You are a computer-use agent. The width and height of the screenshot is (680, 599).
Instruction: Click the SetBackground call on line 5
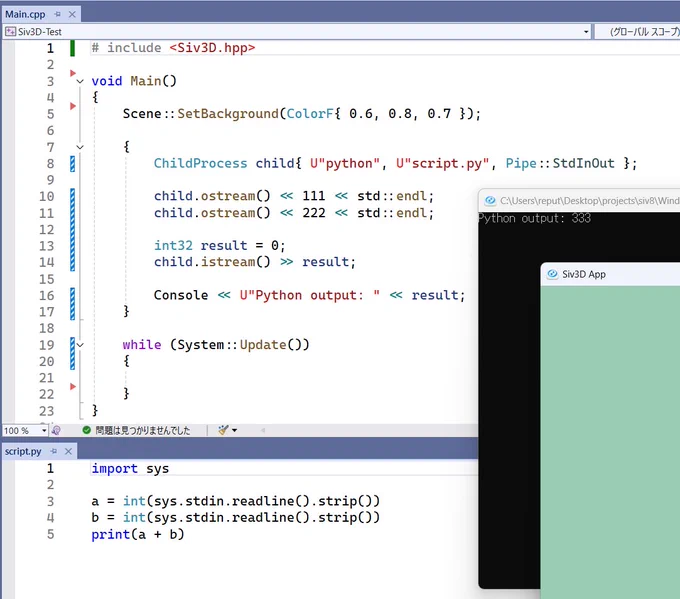(228, 114)
